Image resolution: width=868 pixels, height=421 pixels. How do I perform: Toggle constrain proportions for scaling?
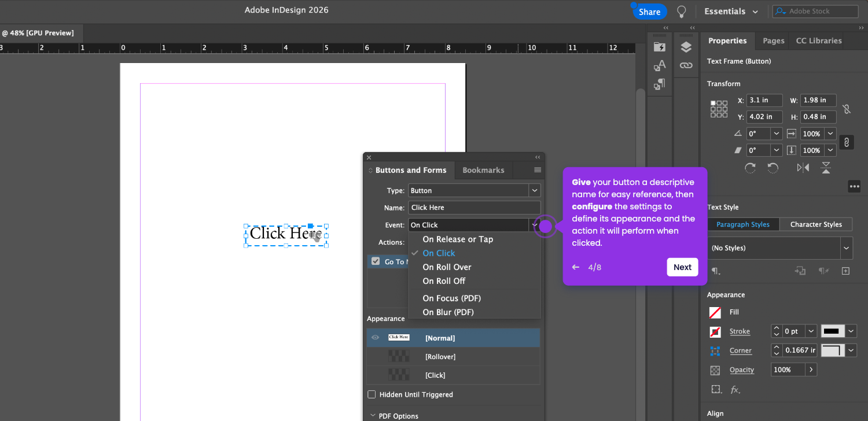(x=847, y=142)
